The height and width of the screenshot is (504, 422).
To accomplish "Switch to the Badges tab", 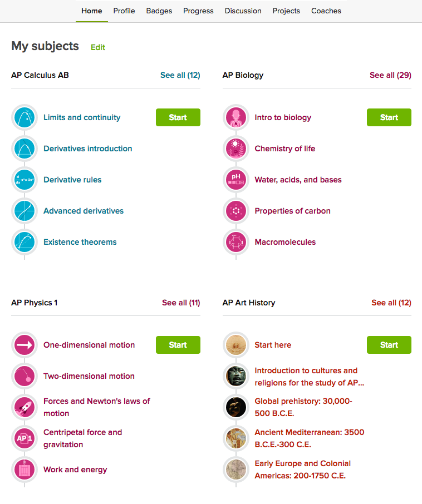I will click(x=159, y=11).
